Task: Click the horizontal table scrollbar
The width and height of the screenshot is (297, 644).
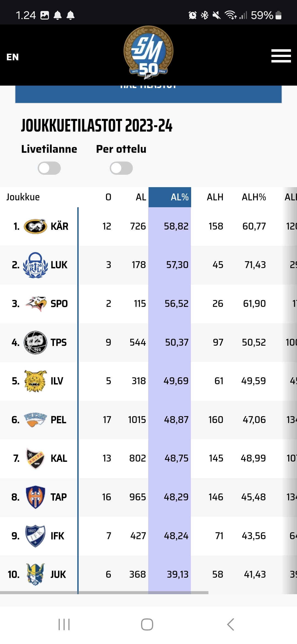Action: coord(104,593)
